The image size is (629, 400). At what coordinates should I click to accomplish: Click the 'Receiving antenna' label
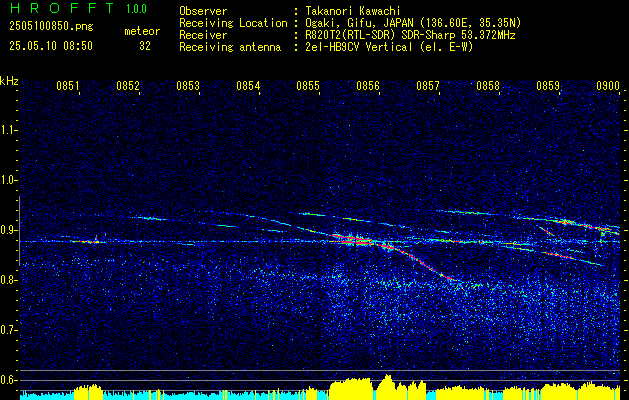[230, 47]
